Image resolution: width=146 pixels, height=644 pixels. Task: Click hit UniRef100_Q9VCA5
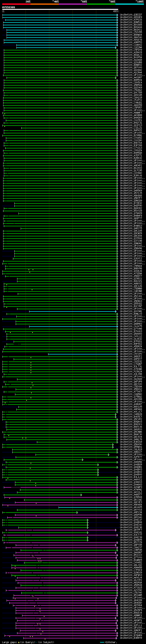(x=131, y=95)
